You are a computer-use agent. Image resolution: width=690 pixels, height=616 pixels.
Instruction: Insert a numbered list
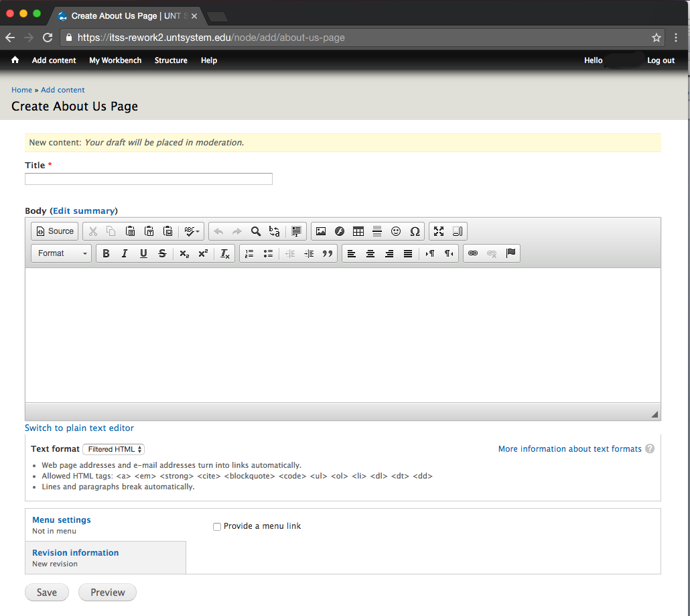pyautogui.click(x=249, y=253)
